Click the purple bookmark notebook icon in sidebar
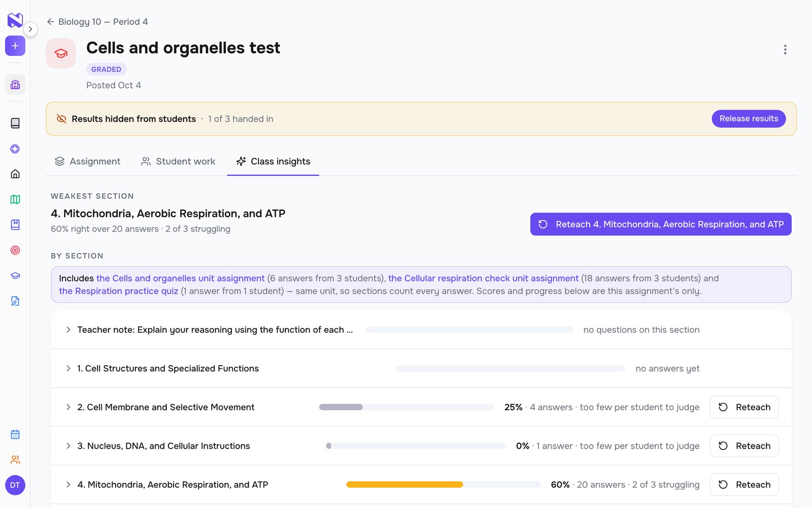The height and width of the screenshot is (508, 812). click(x=15, y=225)
